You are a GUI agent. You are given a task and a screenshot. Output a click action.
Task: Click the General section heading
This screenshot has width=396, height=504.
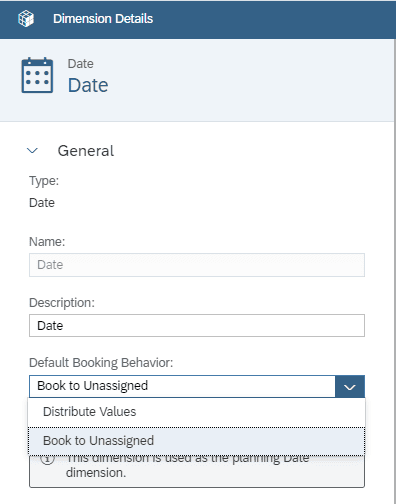click(x=86, y=151)
